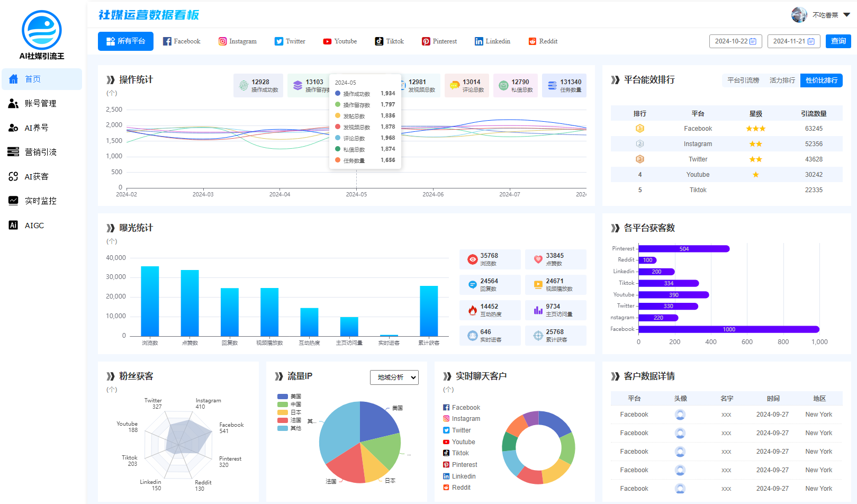Click the Pinterest 504 bar
The height and width of the screenshot is (504, 857).
coord(684,249)
